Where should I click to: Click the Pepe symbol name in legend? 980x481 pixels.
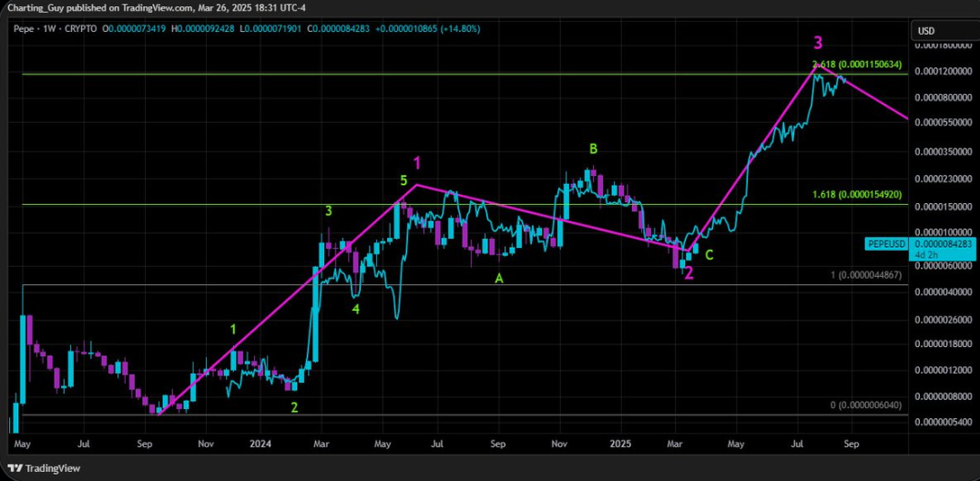pos(22,29)
